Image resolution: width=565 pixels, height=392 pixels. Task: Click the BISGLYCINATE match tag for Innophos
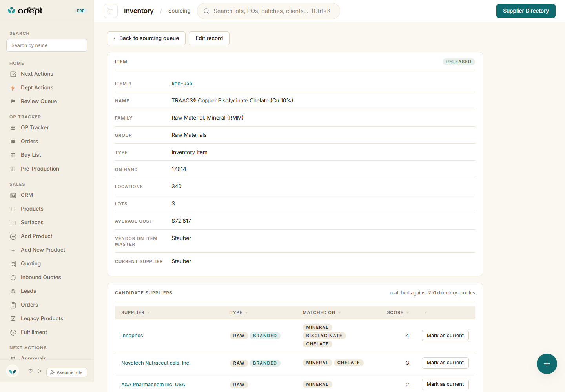[324, 336]
